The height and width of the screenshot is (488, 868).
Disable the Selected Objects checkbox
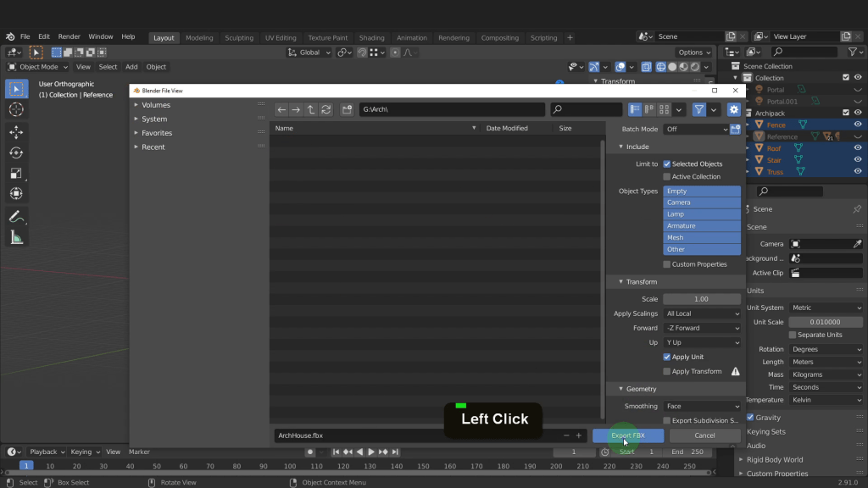click(x=667, y=164)
